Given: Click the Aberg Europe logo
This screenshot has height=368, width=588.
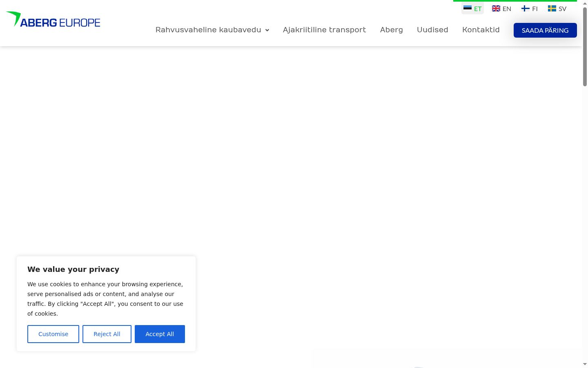Looking at the screenshot, I should (53, 19).
